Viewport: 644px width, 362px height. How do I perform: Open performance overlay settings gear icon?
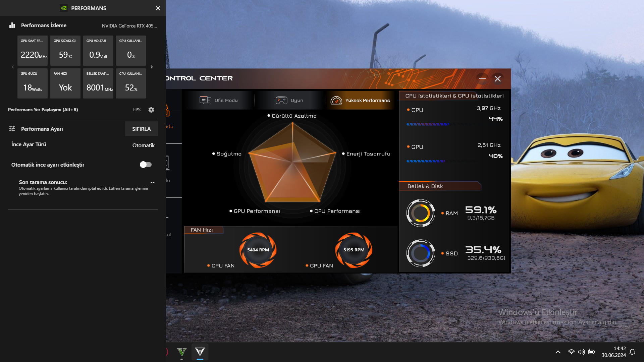click(x=151, y=110)
